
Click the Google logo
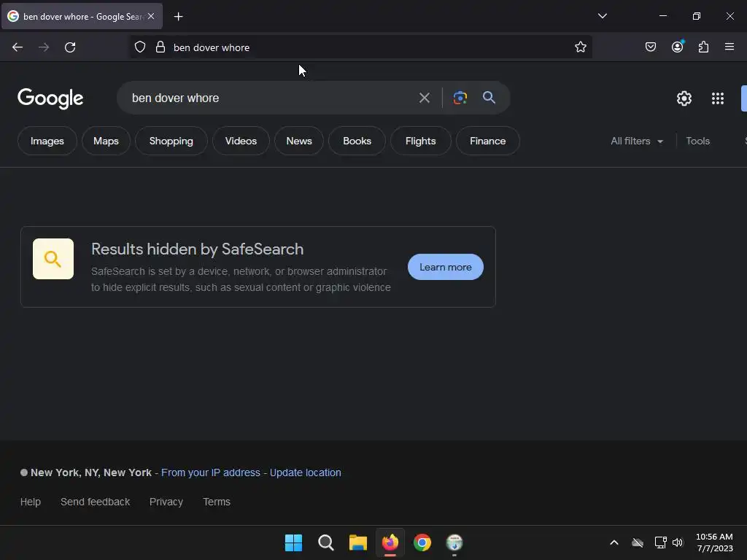[50, 98]
